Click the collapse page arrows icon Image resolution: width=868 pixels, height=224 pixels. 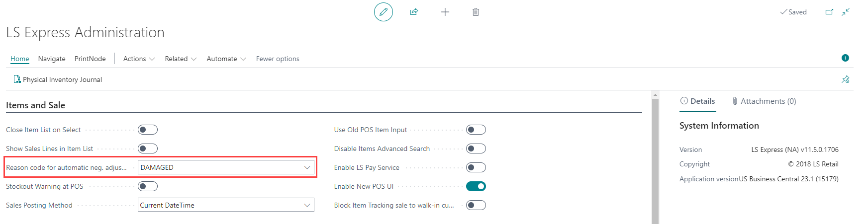click(846, 12)
